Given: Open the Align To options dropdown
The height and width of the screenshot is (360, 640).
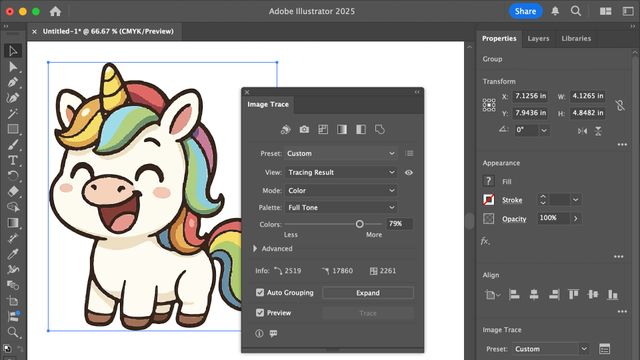Looking at the screenshot, I should pos(492,294).
